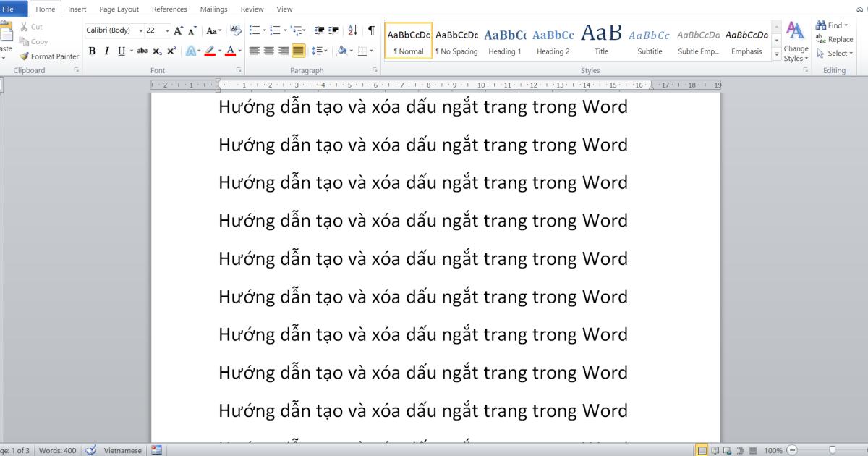Toggle show paragraph marks
This screenshot has width=868, height=456.
click(371, 30)
